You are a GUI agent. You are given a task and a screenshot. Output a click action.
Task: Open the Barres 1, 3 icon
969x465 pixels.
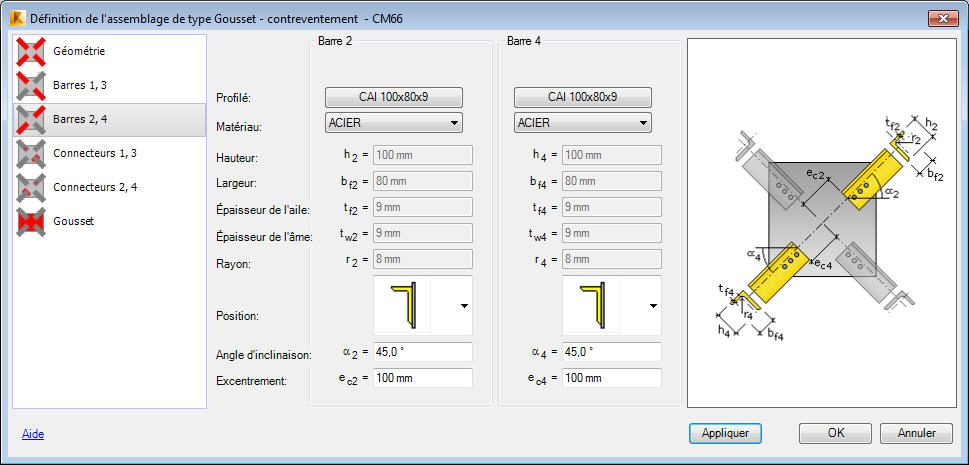pyautogui.click(x=31, y=85)
